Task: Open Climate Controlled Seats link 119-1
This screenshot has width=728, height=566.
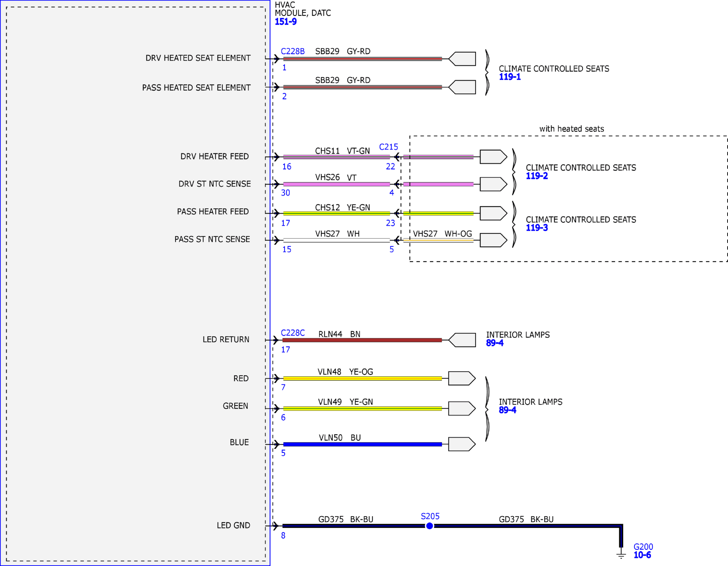Action: click(510, 77)
